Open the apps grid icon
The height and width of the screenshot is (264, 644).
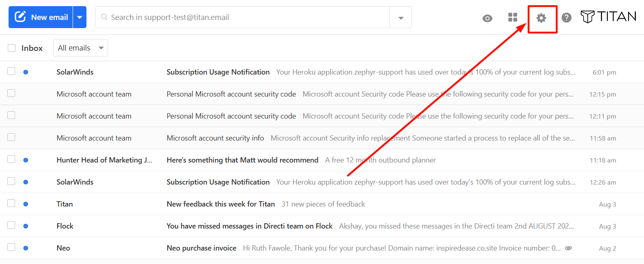coord(513,17)
